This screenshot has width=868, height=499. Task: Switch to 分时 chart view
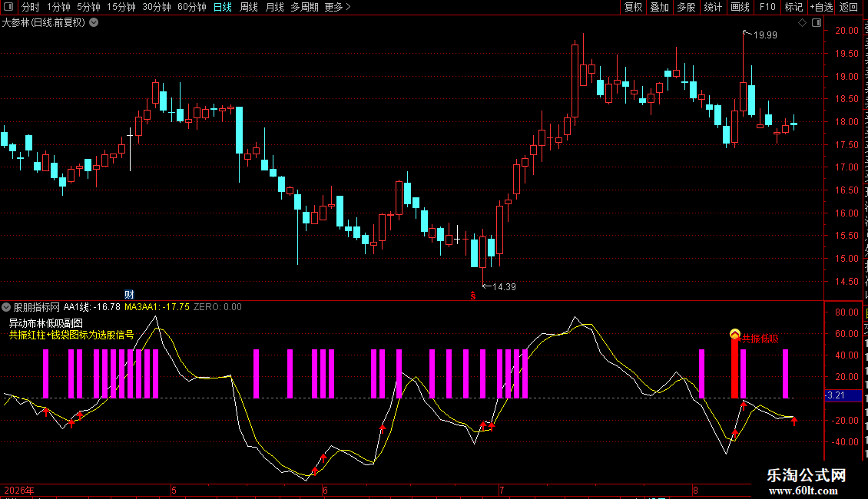pos(31,7)
